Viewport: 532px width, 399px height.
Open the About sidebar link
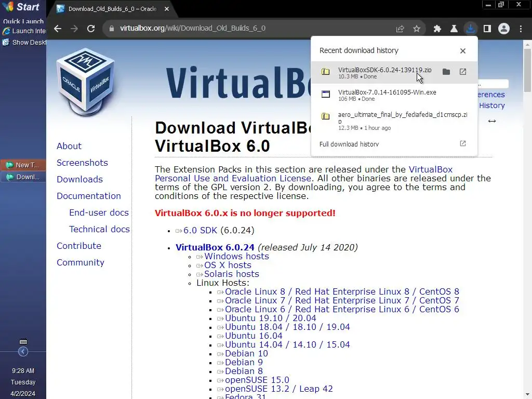click(69, 146)
